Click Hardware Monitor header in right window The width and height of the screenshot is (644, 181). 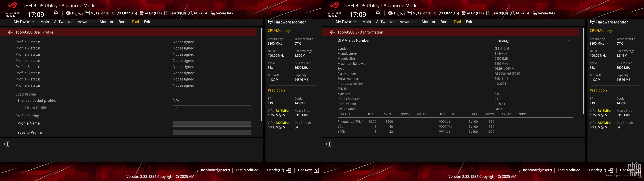coord(609,22)
